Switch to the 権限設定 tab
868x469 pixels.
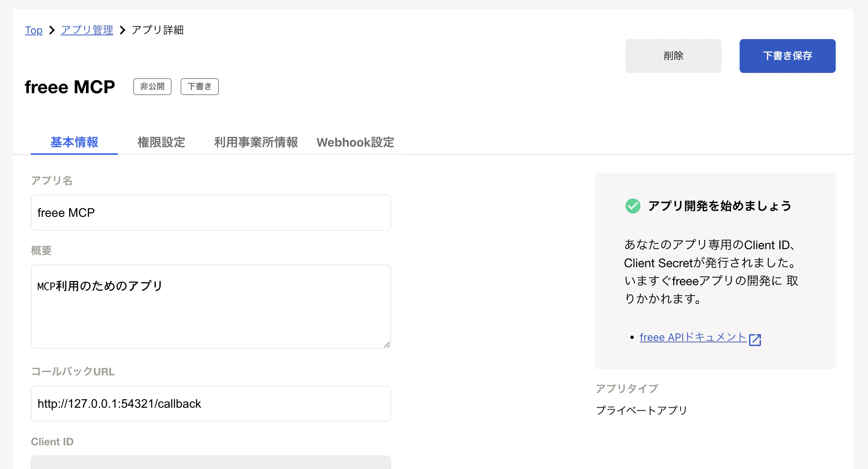pyautogui.click(x=161, y=142)
